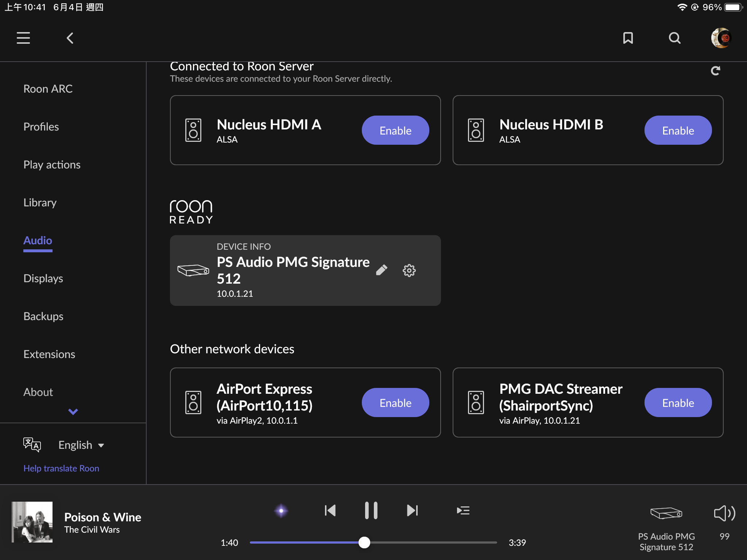Open Extensions settings
The height and width of the screenshot is (560, 747).
pyautogui.click(x=49, y=354)
